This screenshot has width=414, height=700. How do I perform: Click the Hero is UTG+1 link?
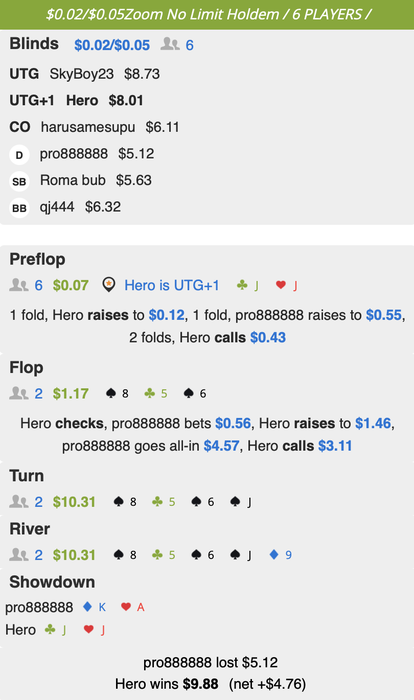(x=172, y=285)
